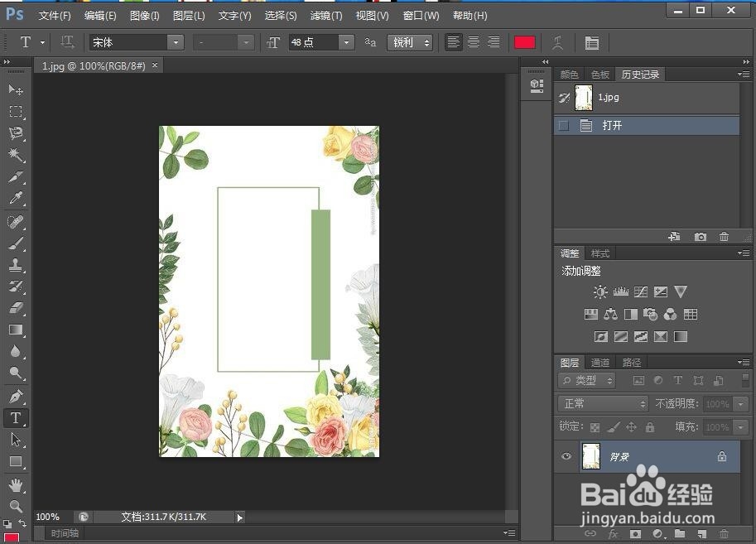
Task: Open the 图像(I) menu
Action: tap(145, 16)
